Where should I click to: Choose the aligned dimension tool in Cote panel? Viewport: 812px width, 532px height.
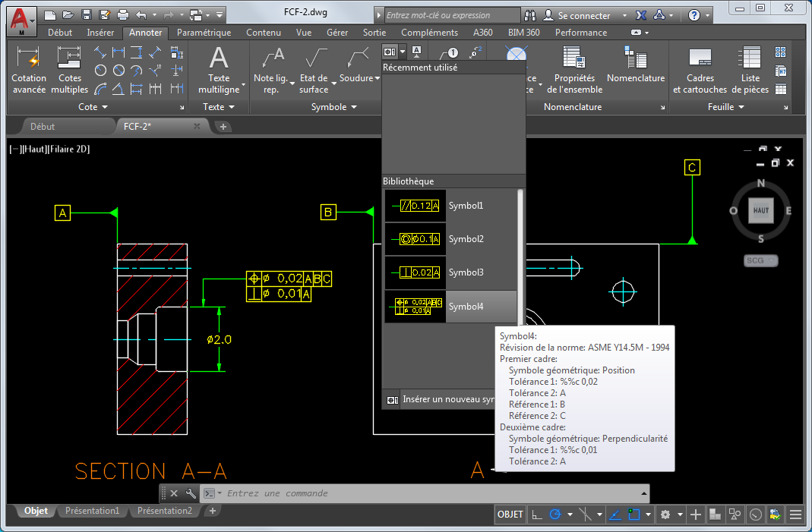100,53
